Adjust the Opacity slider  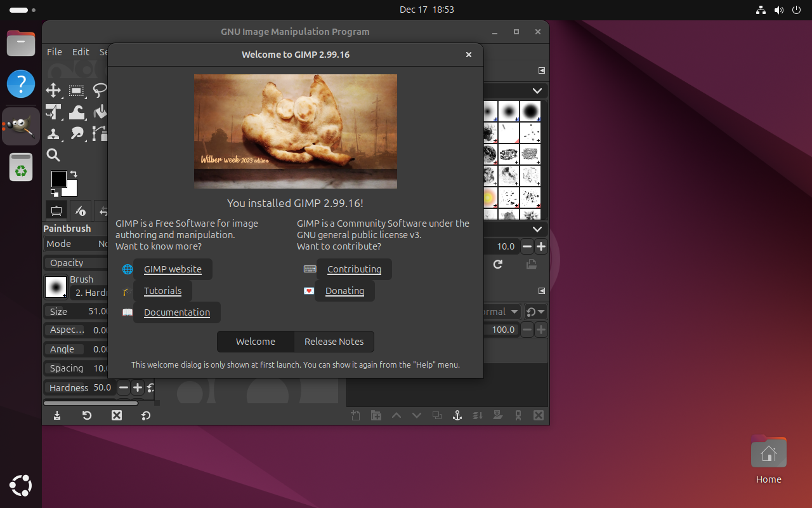click(76, 263)
